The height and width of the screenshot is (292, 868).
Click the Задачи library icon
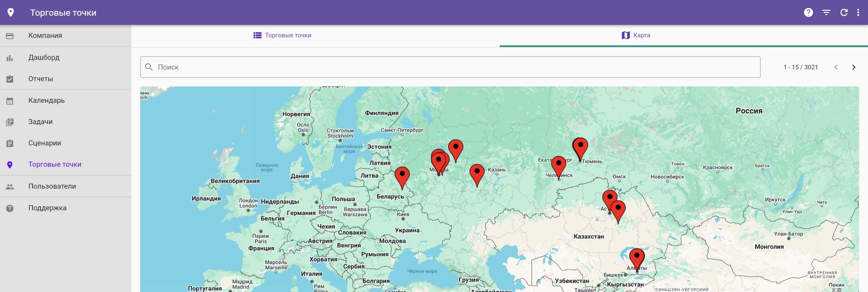click(10, 122)
